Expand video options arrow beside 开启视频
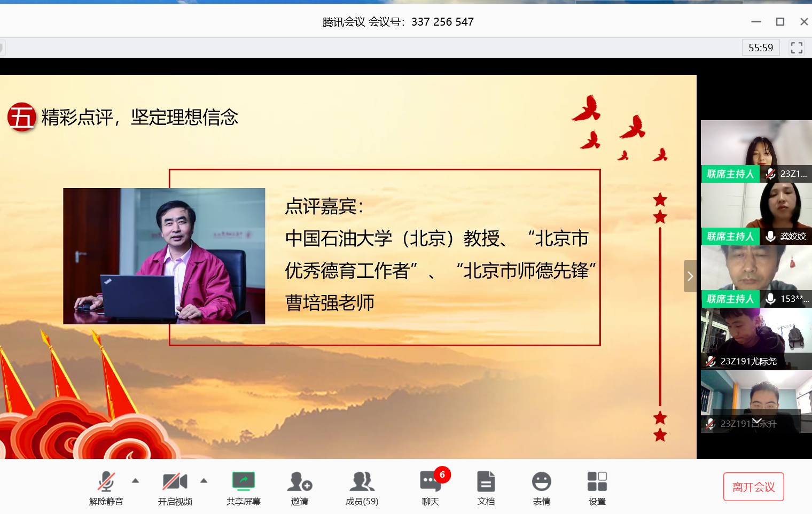The image size is (812, 514). [204, 481]
